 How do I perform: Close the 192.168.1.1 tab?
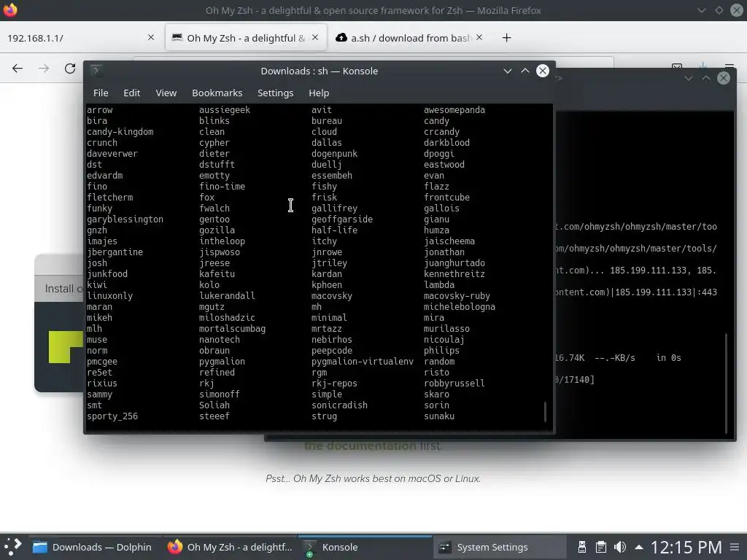pos(151,37)
